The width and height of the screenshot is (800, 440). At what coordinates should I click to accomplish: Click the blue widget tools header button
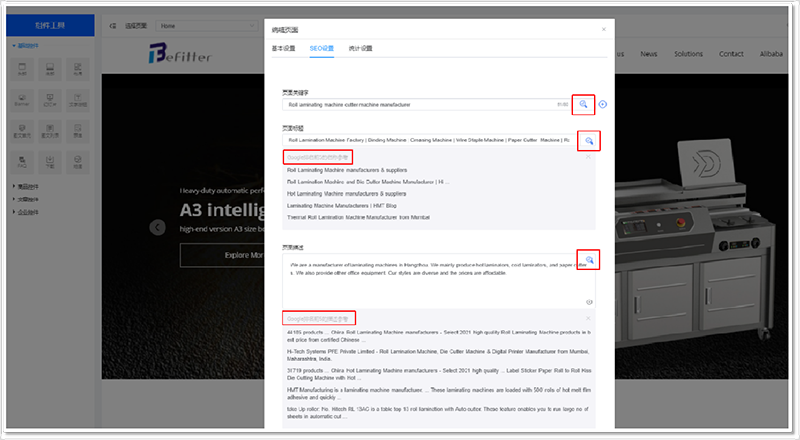[50, 26]
